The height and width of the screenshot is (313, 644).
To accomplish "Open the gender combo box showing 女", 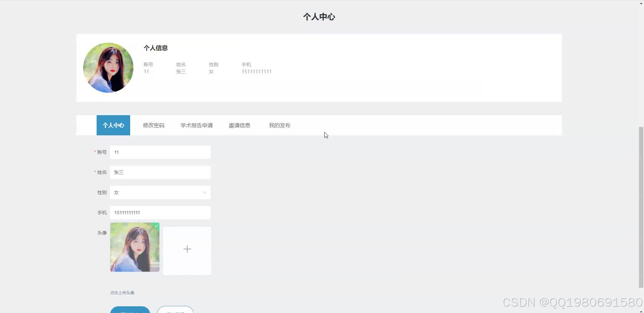I will 160,192.
